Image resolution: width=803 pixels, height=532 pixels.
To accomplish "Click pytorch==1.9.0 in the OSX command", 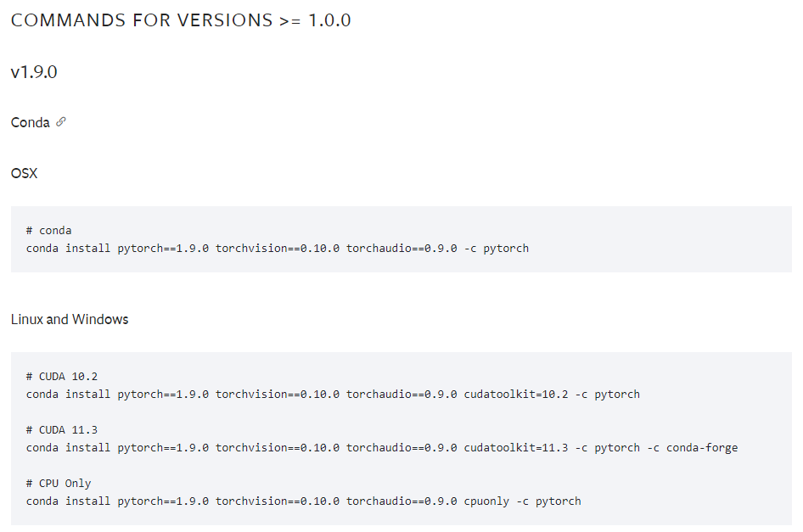I will (x=163, y=248).
